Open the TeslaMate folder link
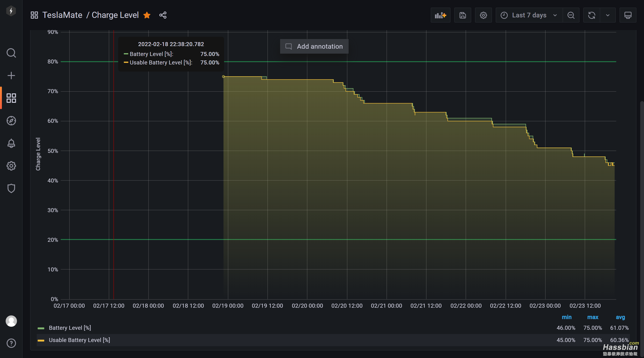 (x=62, y=15)
